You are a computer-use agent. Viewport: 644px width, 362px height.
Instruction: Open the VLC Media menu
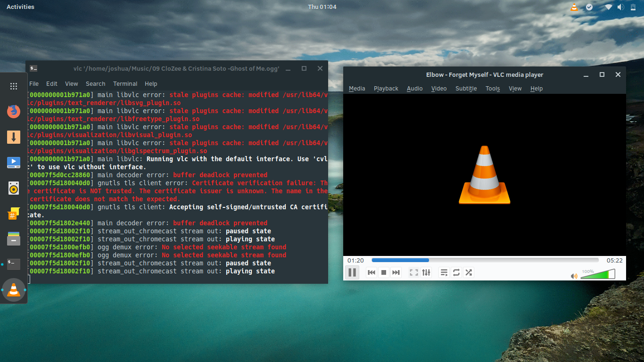[357, 89]
